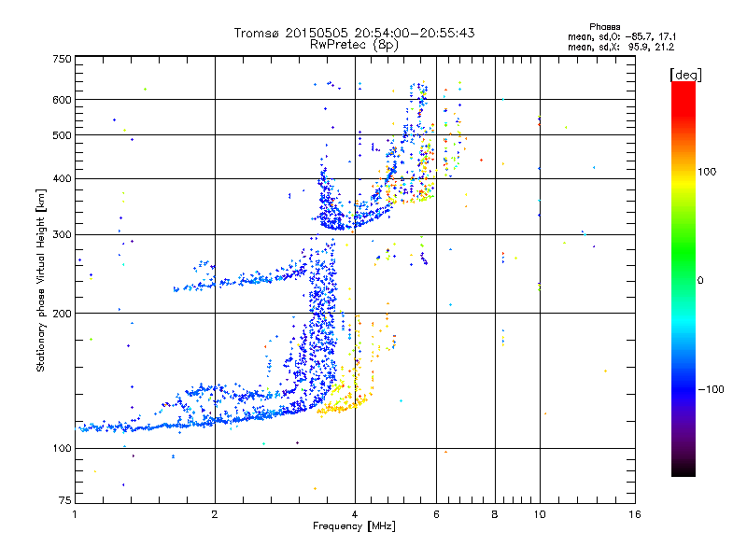Viewport: 747px width, 560px height.
Task: Click the colorbar tick label '100'
Action: [707, 172]
